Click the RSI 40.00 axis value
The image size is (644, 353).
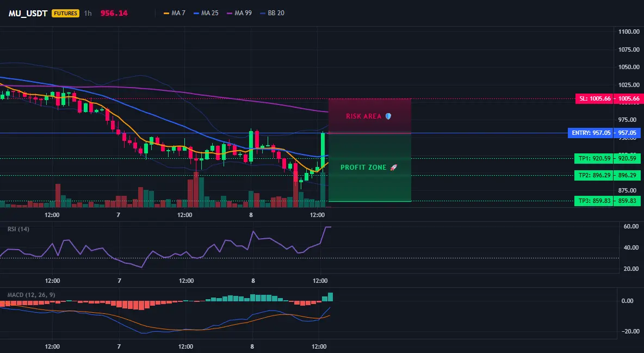click(x=631, y=247)
